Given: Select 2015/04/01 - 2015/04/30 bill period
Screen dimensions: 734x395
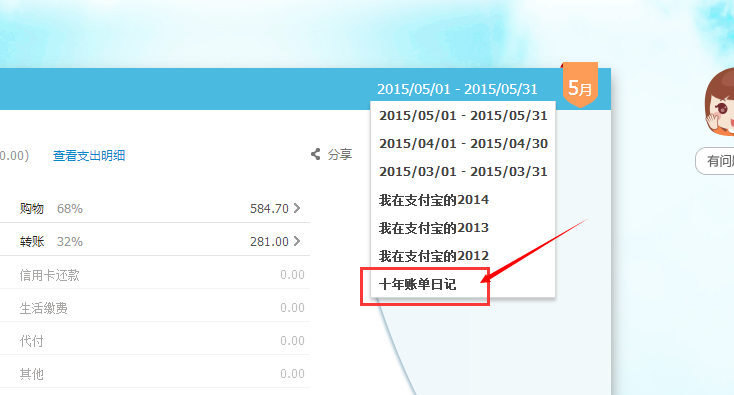Looking at the screenshot, I should tap(463, 143).
